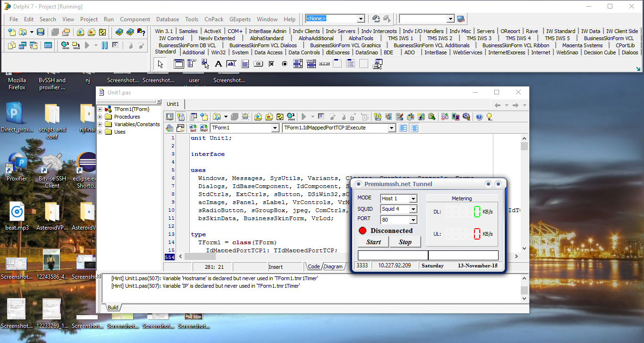Image resolution: width=644 pixels, height=343 pixels.
Task: Click the light bulb icon in Unit1 toolbar
Action: tap(490, 117)
